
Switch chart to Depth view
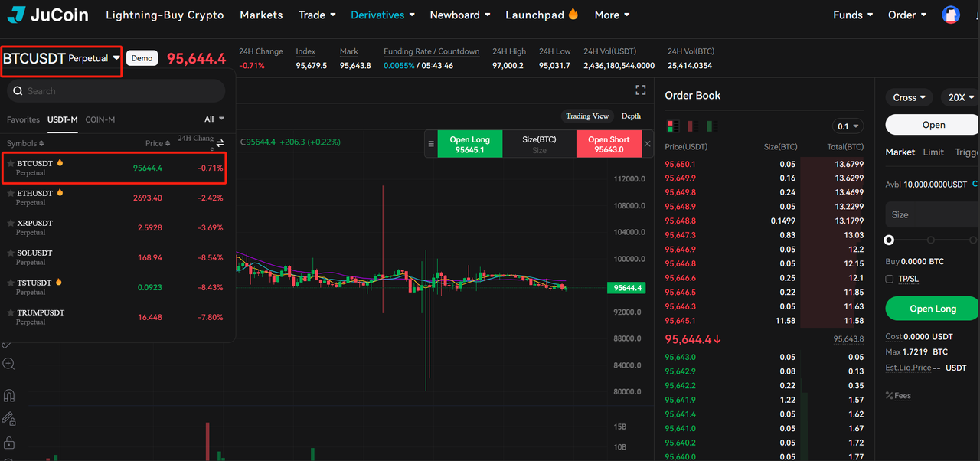[631, 116]
